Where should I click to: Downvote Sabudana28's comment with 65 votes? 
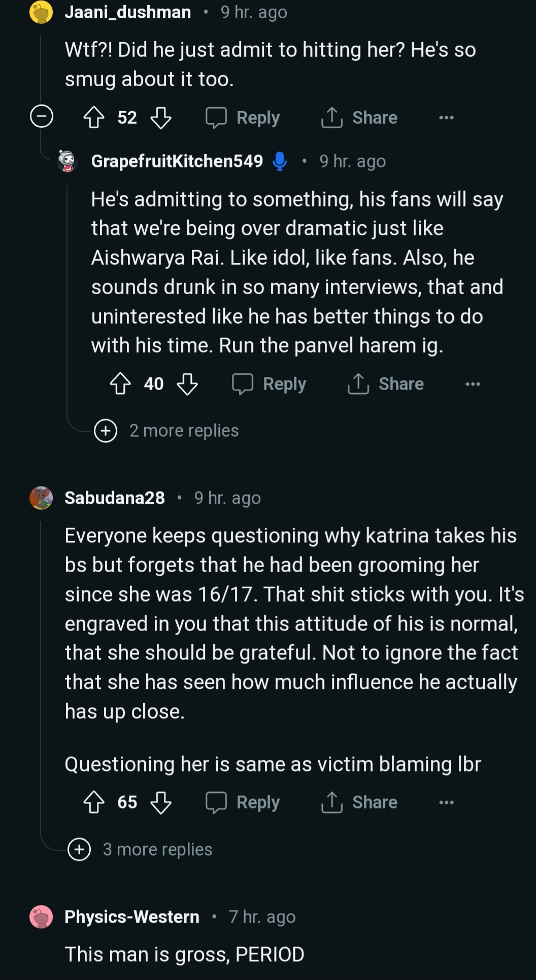tap(161, 802)
